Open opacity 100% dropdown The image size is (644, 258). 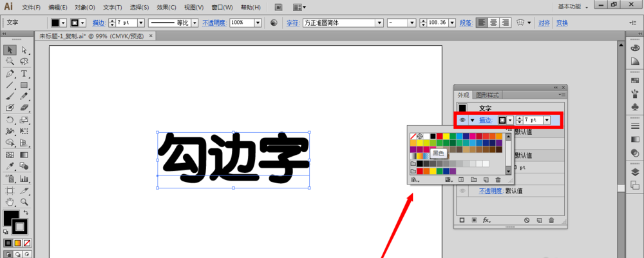click(x=260, y=23)
